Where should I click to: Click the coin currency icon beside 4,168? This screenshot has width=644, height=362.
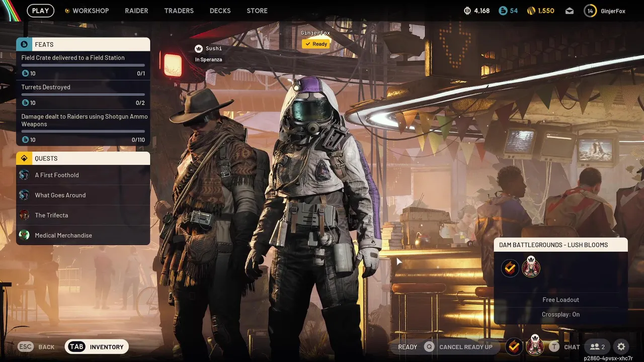(x=467, y=11)
